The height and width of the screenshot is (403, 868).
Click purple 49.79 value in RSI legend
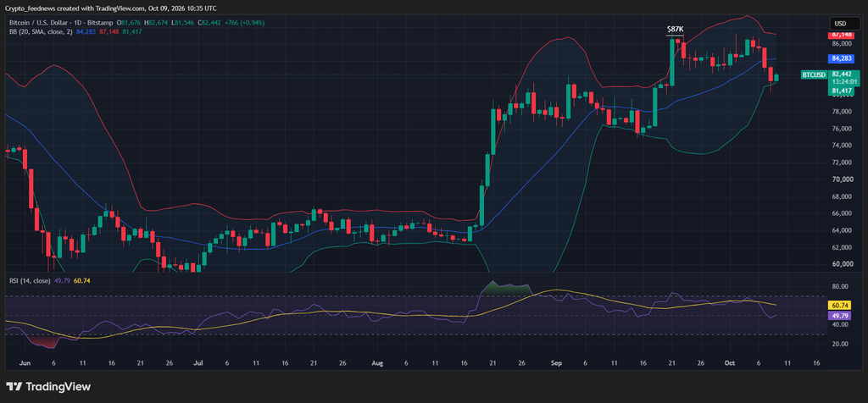[x=62, y=281]
